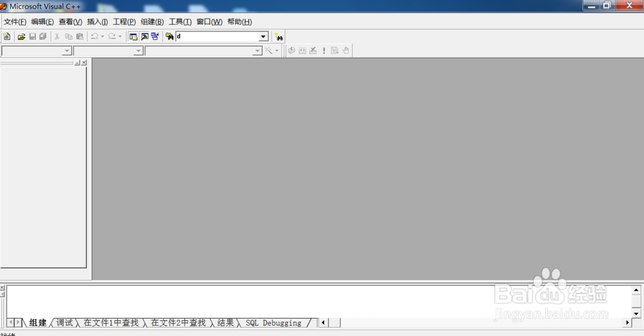The height and width of the screenshot is (336, 644).
Task: Minimize the Microsoft Visual C++ window
Action: tap(592, 5)
